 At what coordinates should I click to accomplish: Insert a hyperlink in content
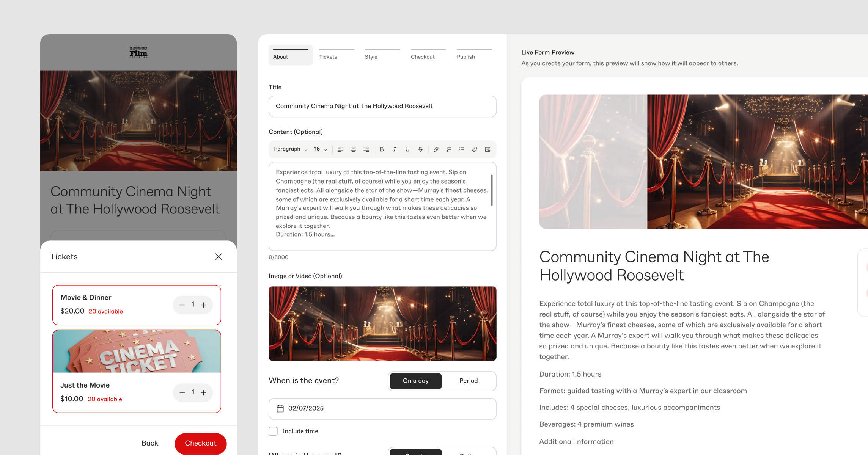pyautogui.click(x=475, y=149)
